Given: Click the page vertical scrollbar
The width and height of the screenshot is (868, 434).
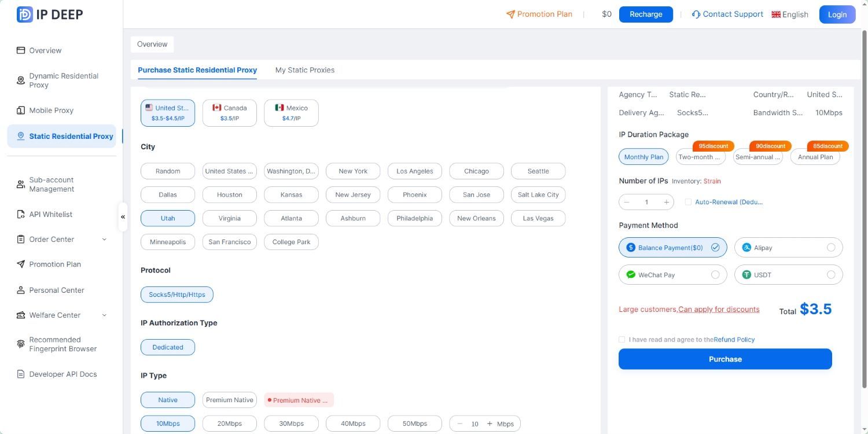Looking at the screenshot, I should (865, 208).
